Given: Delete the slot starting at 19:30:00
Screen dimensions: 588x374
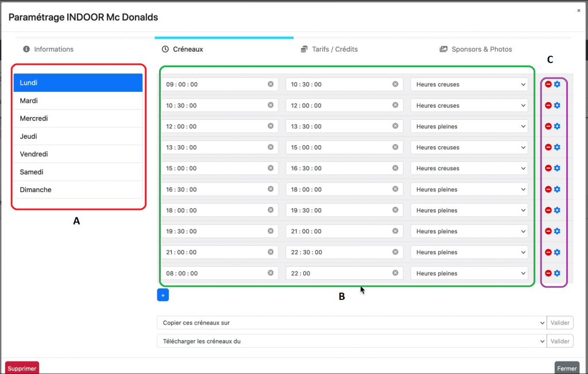Looking at the screenshot, I should pos(548,231).
